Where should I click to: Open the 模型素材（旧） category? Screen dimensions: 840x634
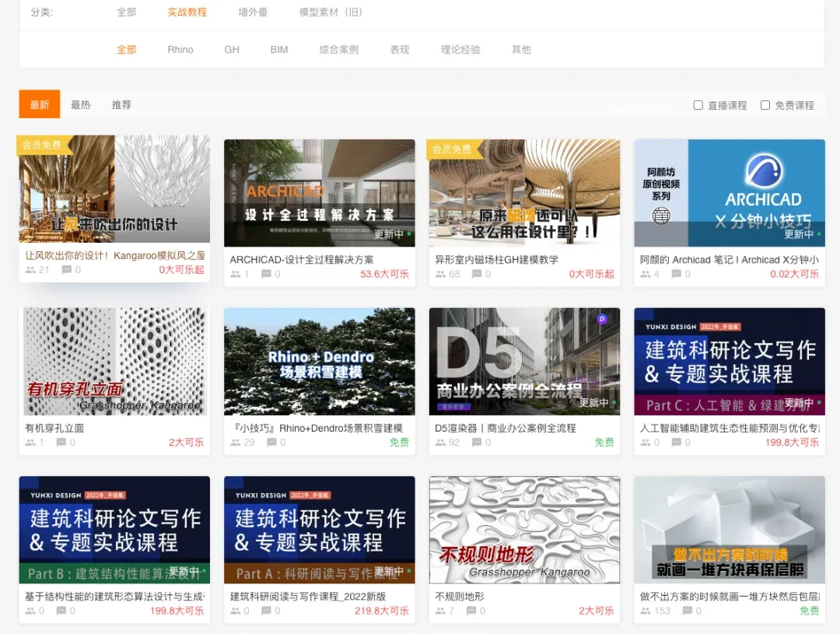pos(331,12)
